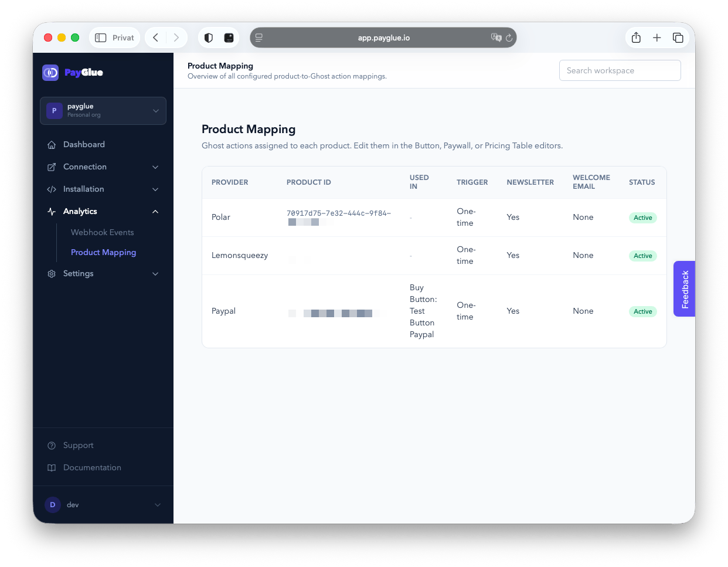Screen dimensions: 728x567
Task: Select the Product Mapping menu item
Action: pyautogui.click(x=103, y=253)
